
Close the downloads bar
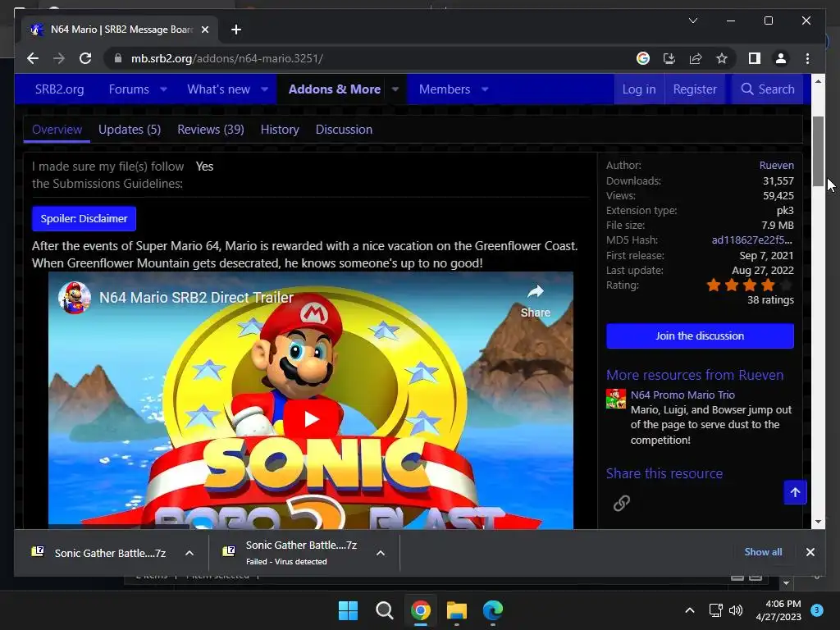point(810,552)
